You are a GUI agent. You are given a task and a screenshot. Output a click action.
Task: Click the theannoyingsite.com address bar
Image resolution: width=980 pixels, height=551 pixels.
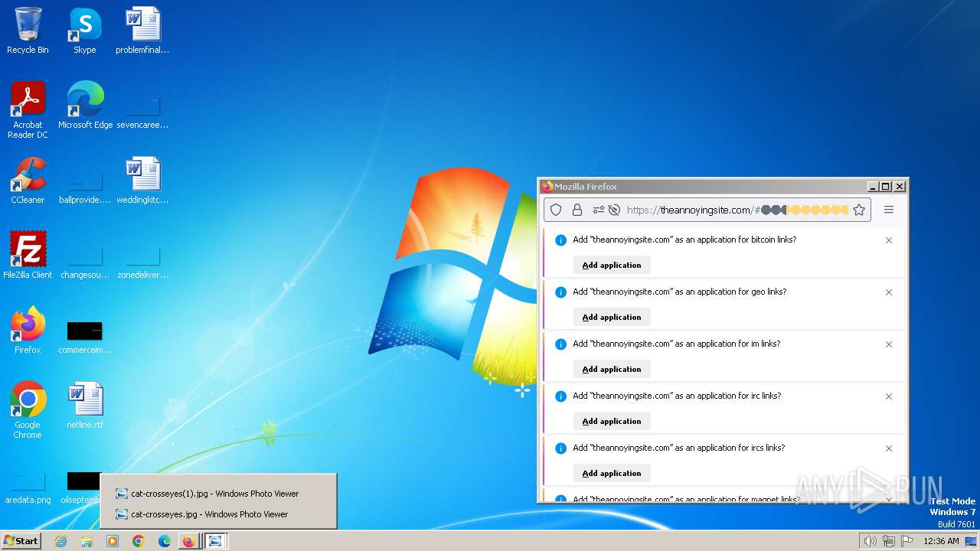[707, 210]
